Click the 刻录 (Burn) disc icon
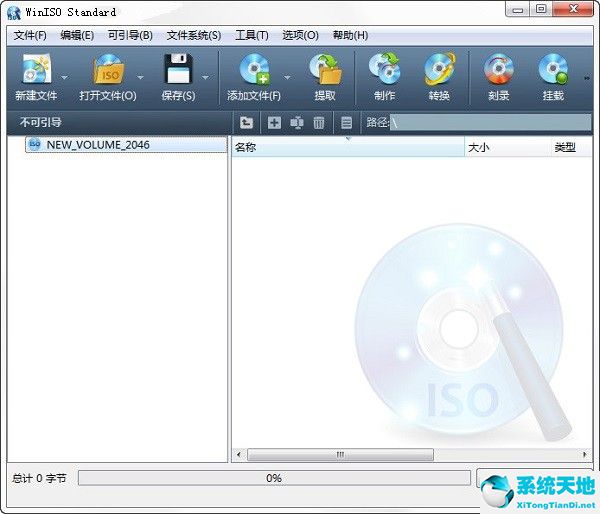Image resolution: width=600 pixels, height=514 pixels. pyautogui.click(x=498, y=70)
